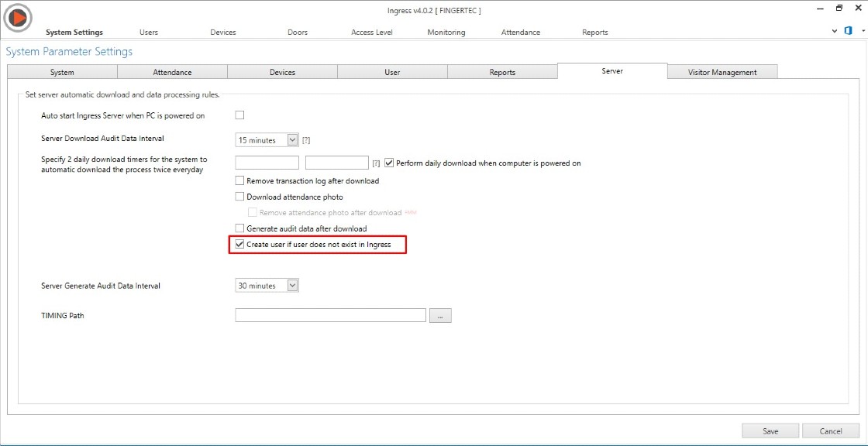Uncheck Perform daily download when powered on
The image size is (868, 446).
[x=388, y=163]
